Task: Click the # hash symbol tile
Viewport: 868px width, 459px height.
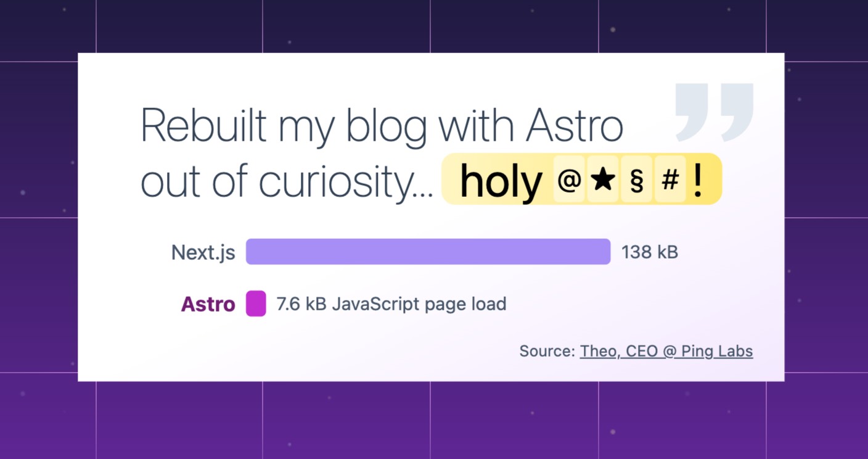Action: 670,179
